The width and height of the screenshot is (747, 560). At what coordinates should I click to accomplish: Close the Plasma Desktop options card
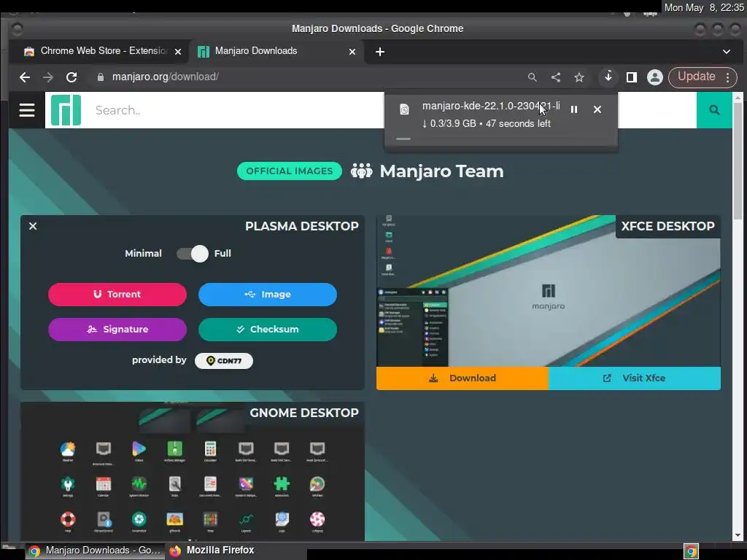pos(33,226)
